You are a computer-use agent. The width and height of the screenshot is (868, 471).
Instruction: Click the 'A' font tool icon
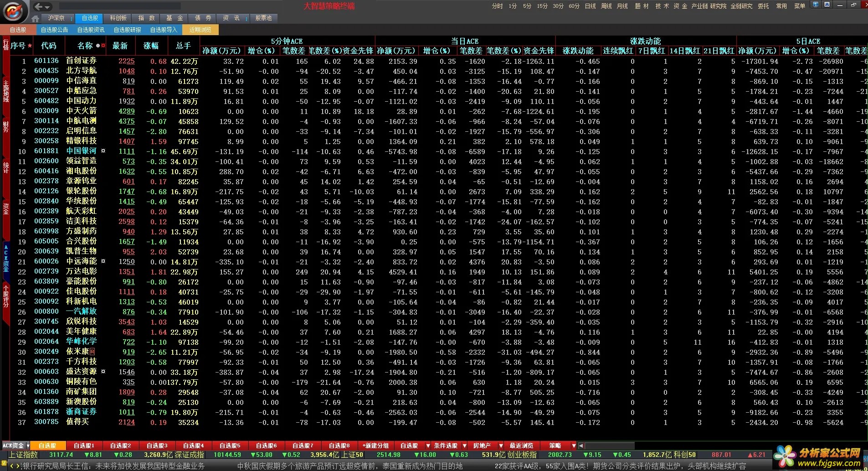tap(827, 5)
